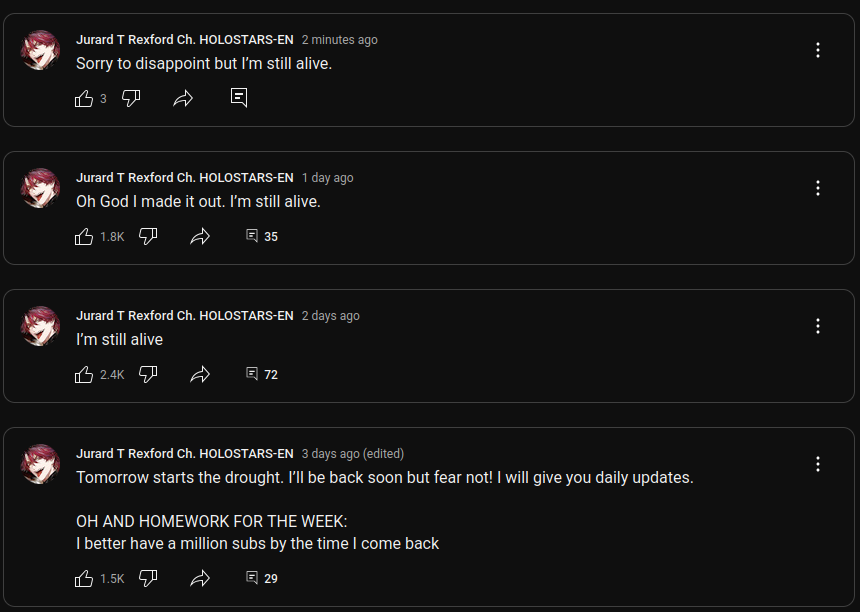
Task: Dislike the "Sorry to disappoint" post
Action: click(131, 98)
